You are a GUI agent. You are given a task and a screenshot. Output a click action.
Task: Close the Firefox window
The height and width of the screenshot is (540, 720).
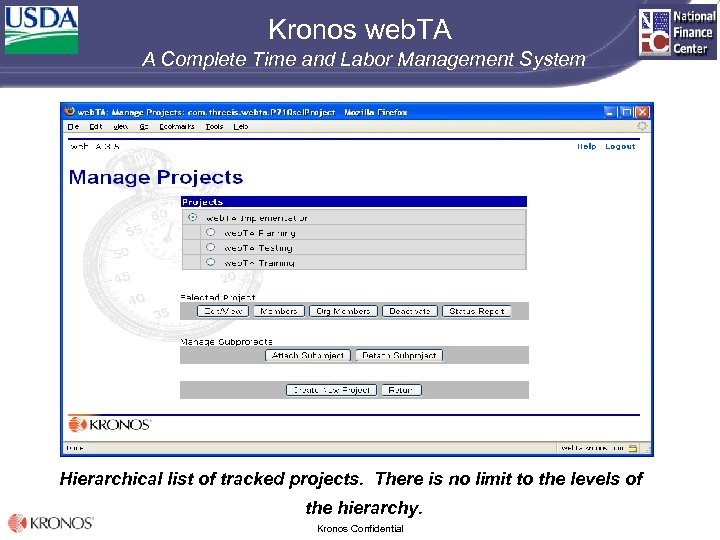tap(642, 112)
